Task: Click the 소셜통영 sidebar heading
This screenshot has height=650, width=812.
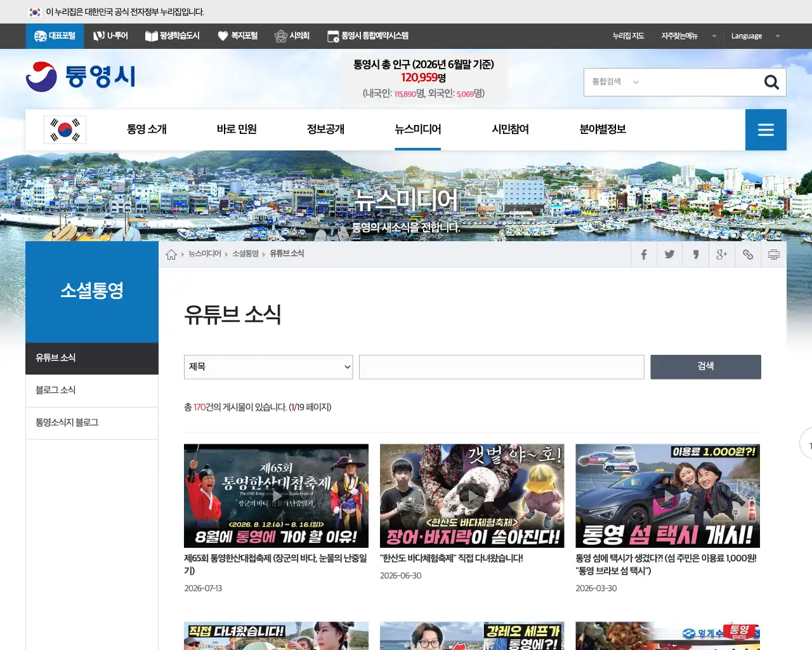Action: point(92,291)
